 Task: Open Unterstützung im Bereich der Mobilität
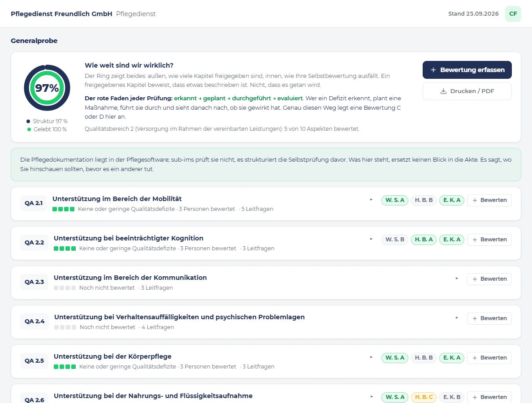click(117, 199)
